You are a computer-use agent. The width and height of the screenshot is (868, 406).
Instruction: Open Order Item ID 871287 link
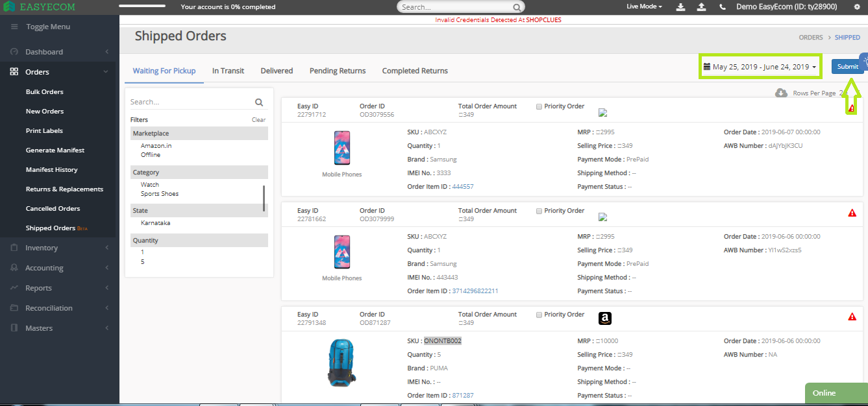click(463, 396)
